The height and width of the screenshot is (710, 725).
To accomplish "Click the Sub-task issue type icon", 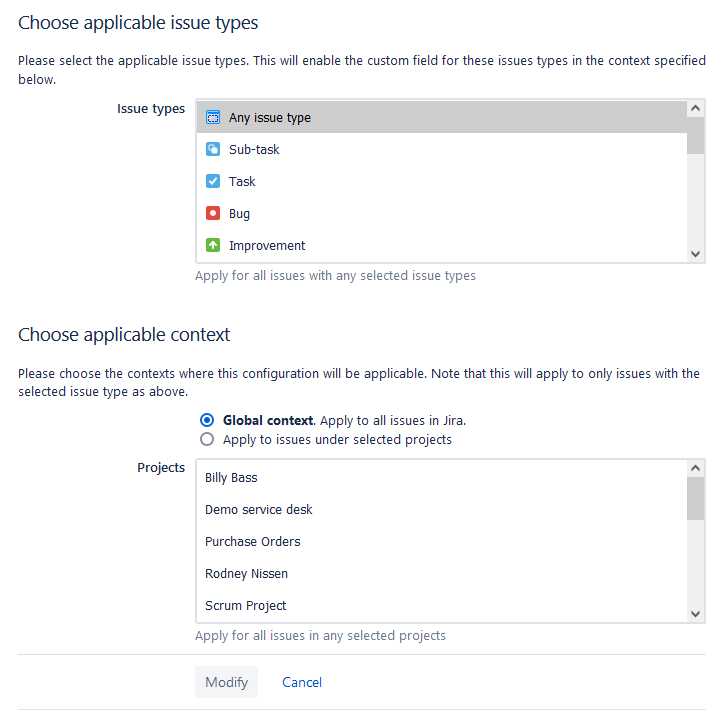I will (212, 149).
